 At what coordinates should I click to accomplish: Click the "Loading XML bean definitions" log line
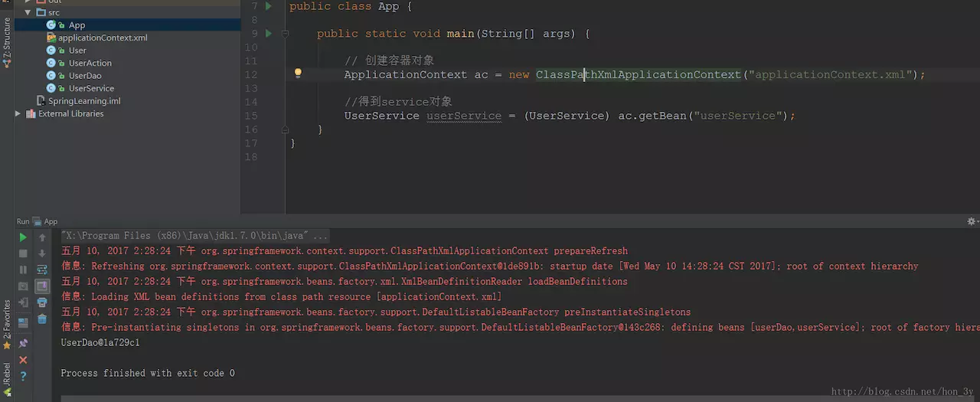pos(282,296)
